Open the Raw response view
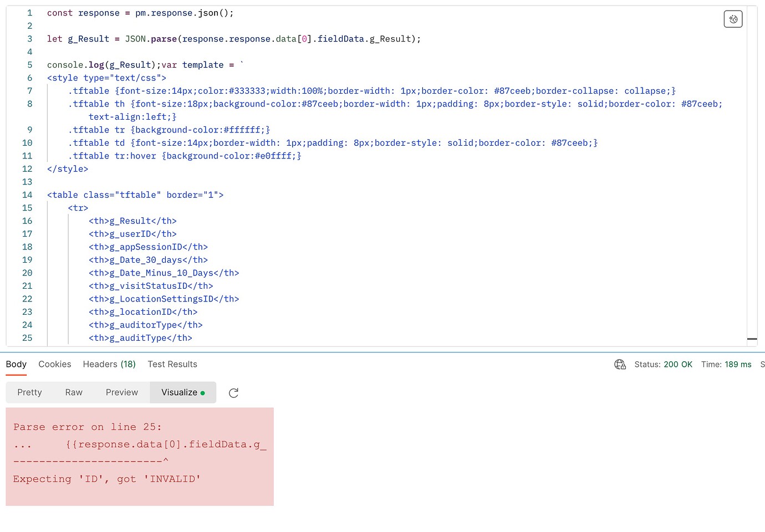 [73, 392]
